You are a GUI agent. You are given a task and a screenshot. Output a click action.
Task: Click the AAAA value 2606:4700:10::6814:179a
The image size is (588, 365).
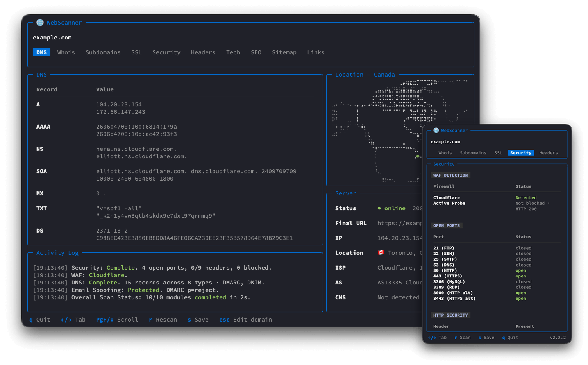[136, 127]
